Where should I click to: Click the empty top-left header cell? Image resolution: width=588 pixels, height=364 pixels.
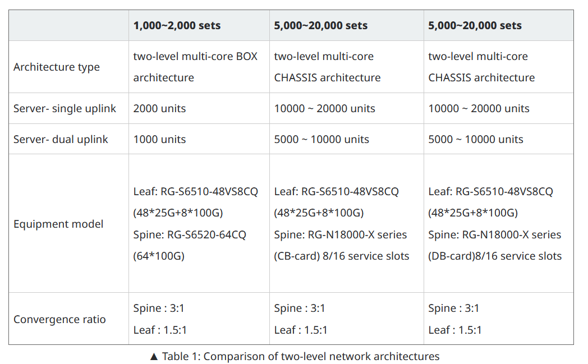[x=68, y=25]
